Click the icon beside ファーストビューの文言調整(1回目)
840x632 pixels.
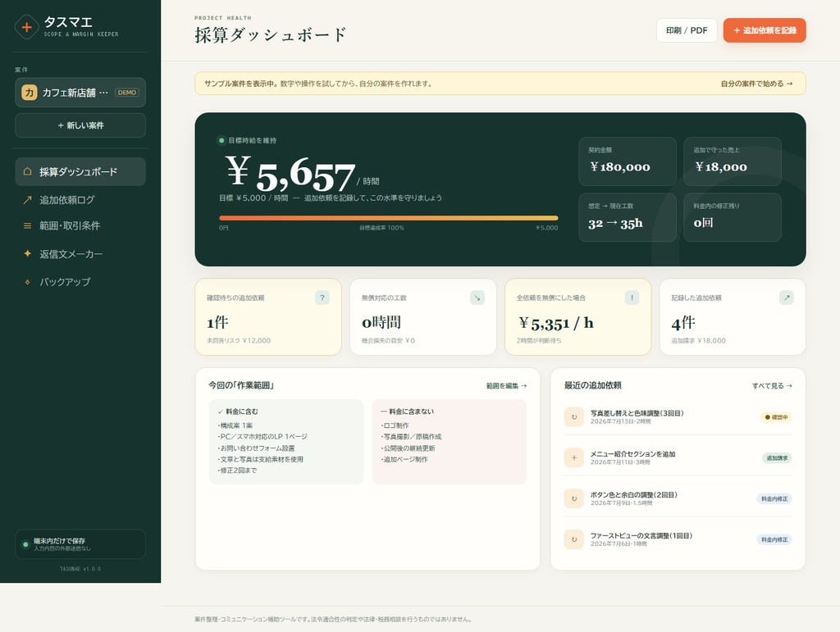tap(574, 539)
